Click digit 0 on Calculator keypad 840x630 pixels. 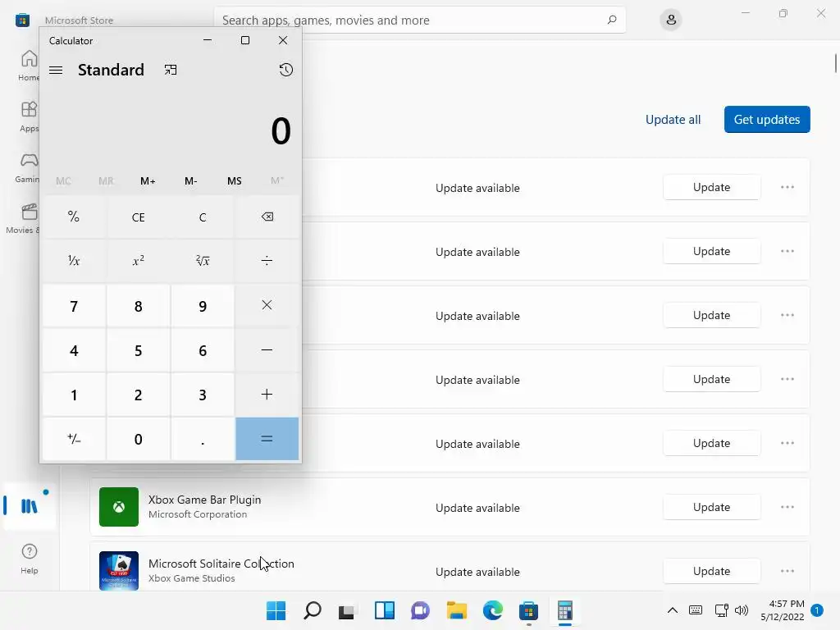pos(138,440)
